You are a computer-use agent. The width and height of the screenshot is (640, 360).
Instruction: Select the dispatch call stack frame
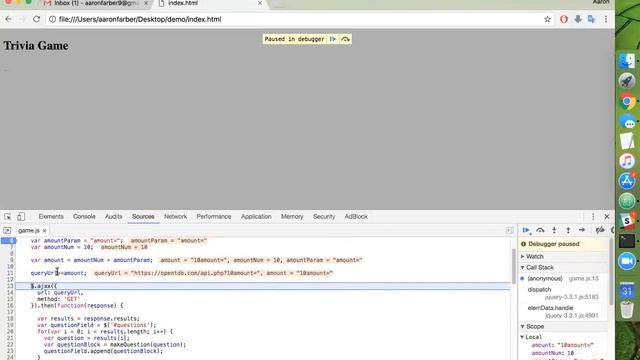pyautogui.click(x=564, y=293)
